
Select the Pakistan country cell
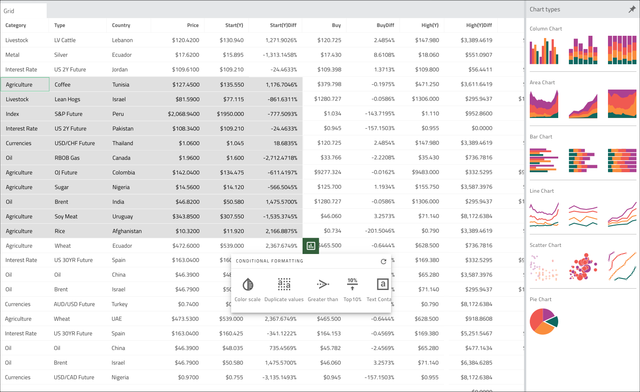click(123, 129)
